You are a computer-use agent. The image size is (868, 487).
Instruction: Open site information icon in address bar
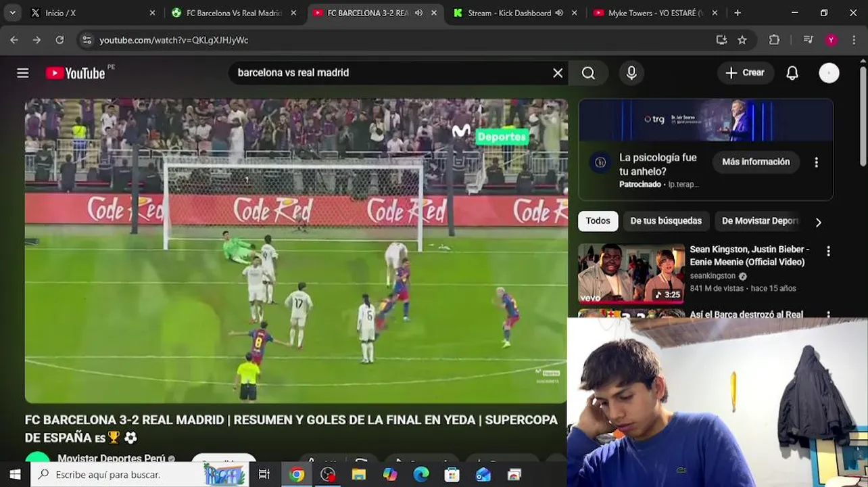[x=87, y=40]
